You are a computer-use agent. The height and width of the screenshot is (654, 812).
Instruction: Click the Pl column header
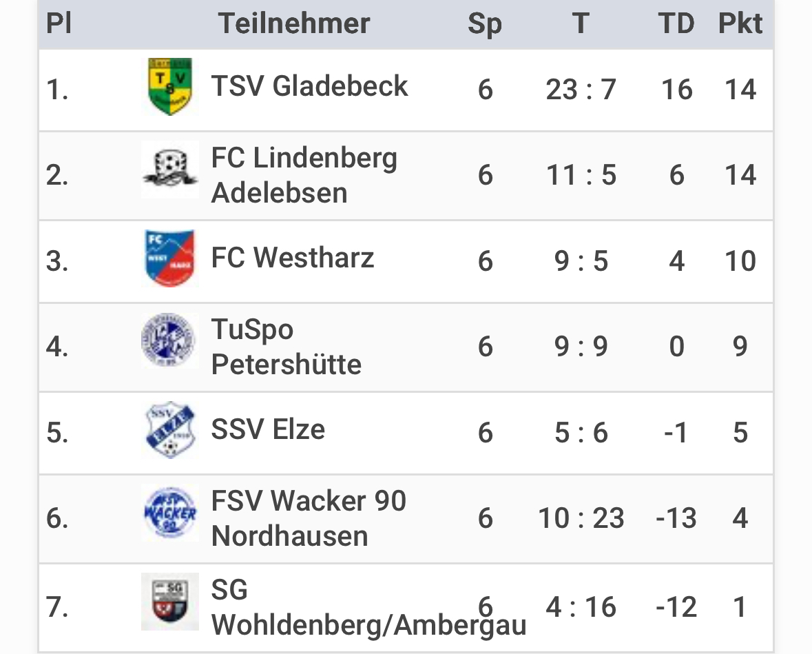point(59,24)
